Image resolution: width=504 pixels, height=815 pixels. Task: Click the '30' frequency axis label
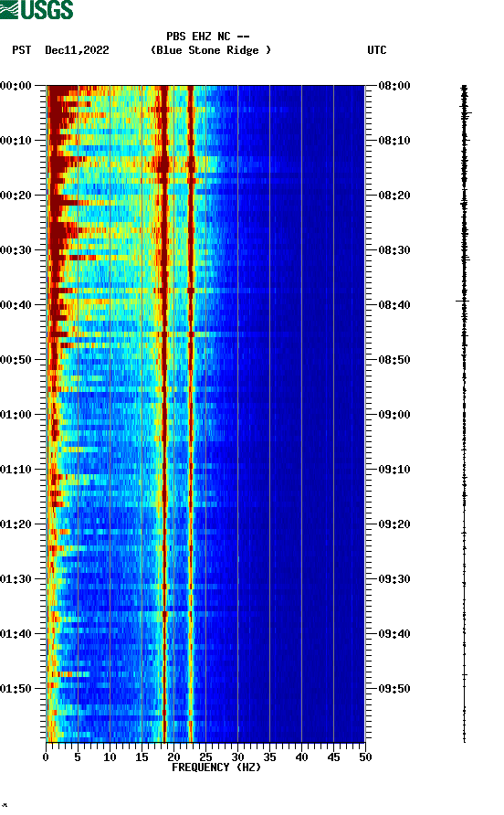coord(237,757)
